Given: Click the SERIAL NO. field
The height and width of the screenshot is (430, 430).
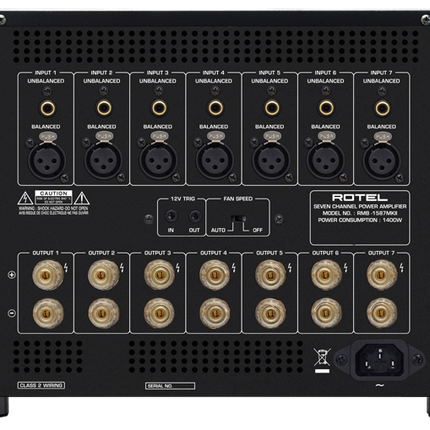Looking at the screenshot, I should click(x=170, y=386).
